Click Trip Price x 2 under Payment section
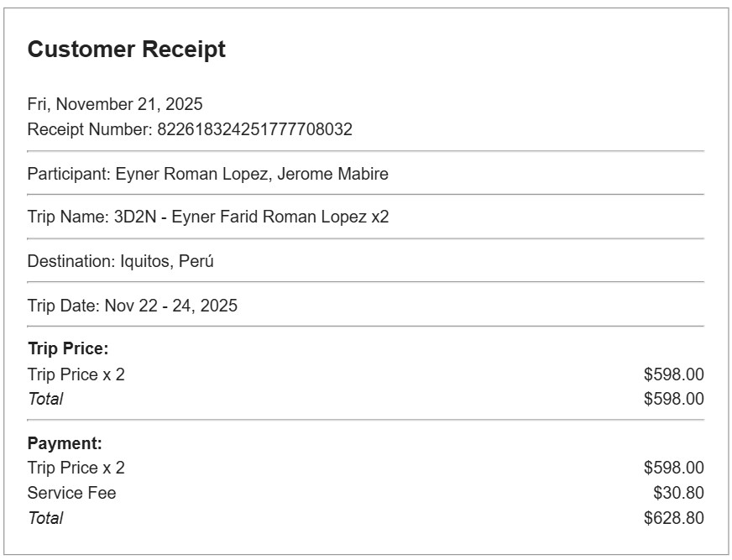This screenshot has height=560, width=732. pyautogui.click(x=76, y=468)
